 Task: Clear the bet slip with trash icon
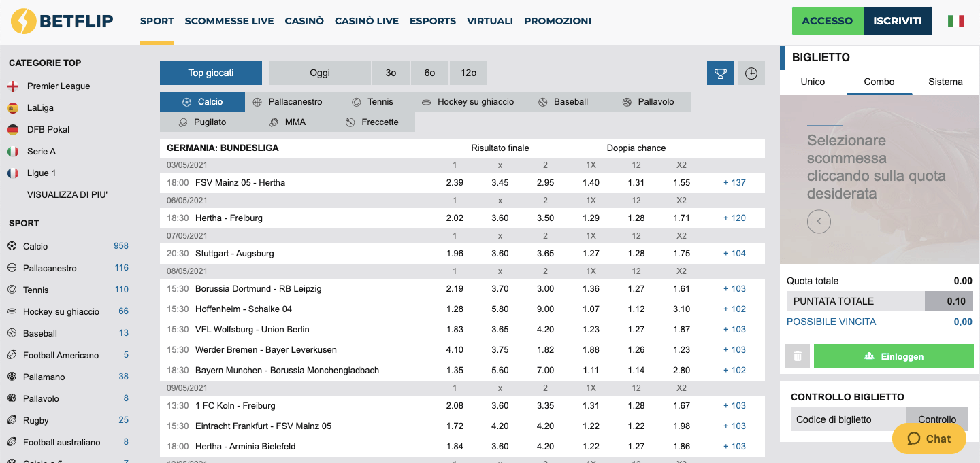click(x=797, y=356)
